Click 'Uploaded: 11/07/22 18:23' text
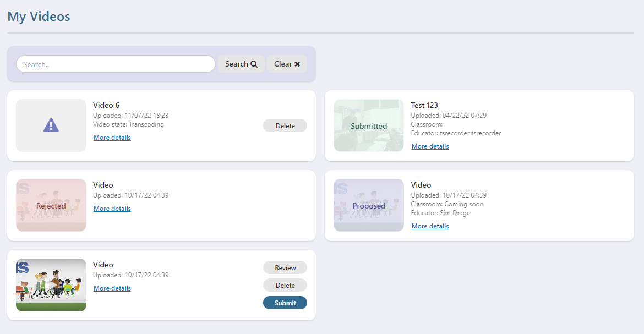The height and width of the screenshot is (334, 644). [x=130, y=116]
